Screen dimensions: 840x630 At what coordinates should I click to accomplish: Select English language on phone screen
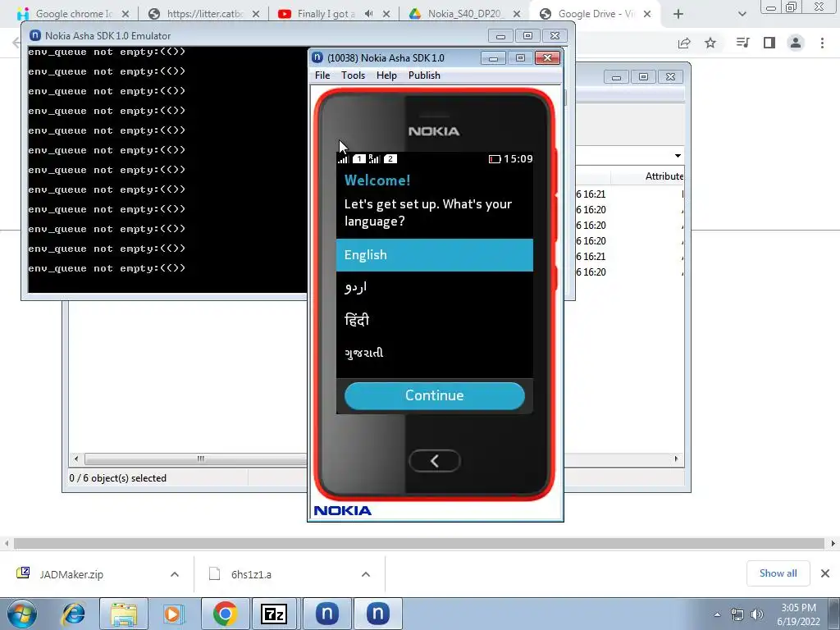(435, 255)
